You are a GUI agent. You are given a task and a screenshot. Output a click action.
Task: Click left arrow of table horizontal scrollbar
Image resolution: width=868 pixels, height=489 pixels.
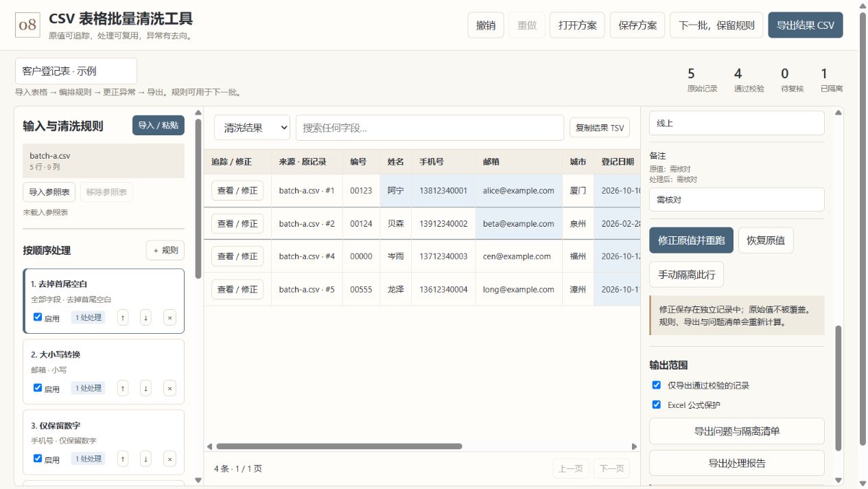pyautogui.click(x=210, y=446)
